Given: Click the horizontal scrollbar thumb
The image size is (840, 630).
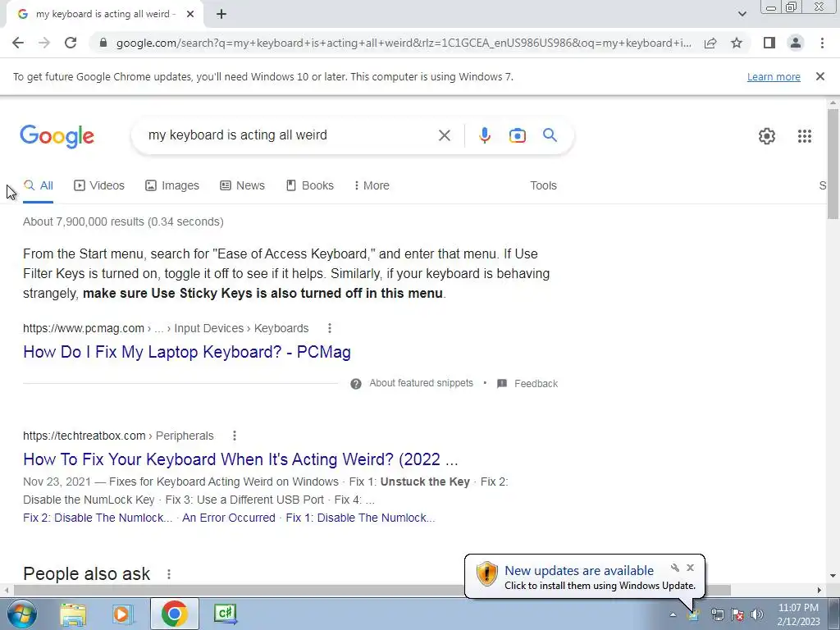Looking at the screenshot, I should click(x=372, y=590).
